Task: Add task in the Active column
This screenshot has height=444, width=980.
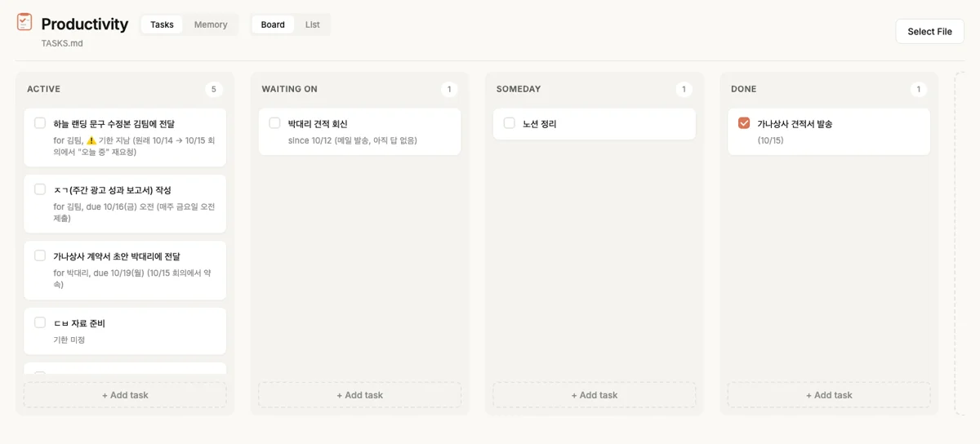Action: [x=125, y=395]
